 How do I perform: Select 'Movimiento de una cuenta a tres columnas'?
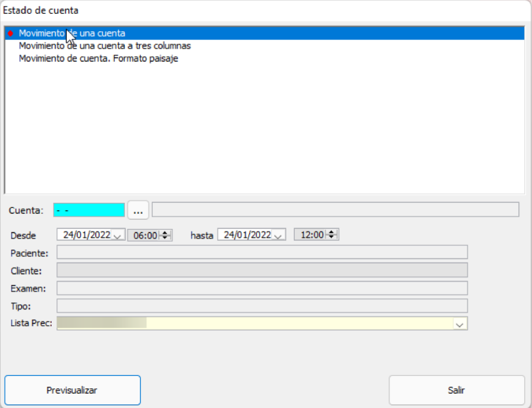point(105,46)
